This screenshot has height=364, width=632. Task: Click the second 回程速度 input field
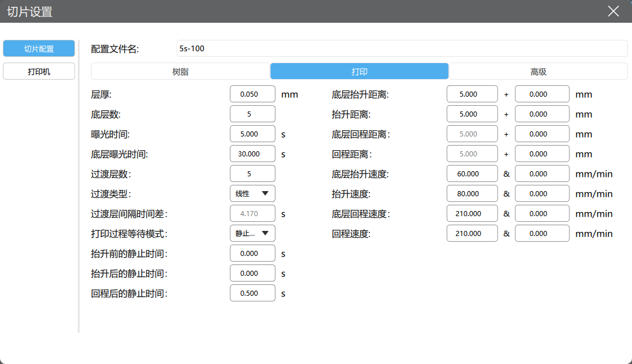point(542,233)
